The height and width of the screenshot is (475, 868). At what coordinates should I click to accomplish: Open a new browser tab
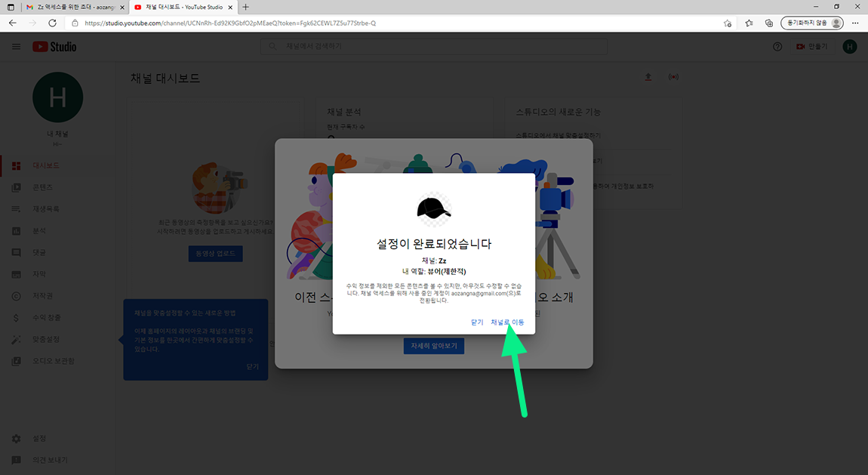(246, 8)
